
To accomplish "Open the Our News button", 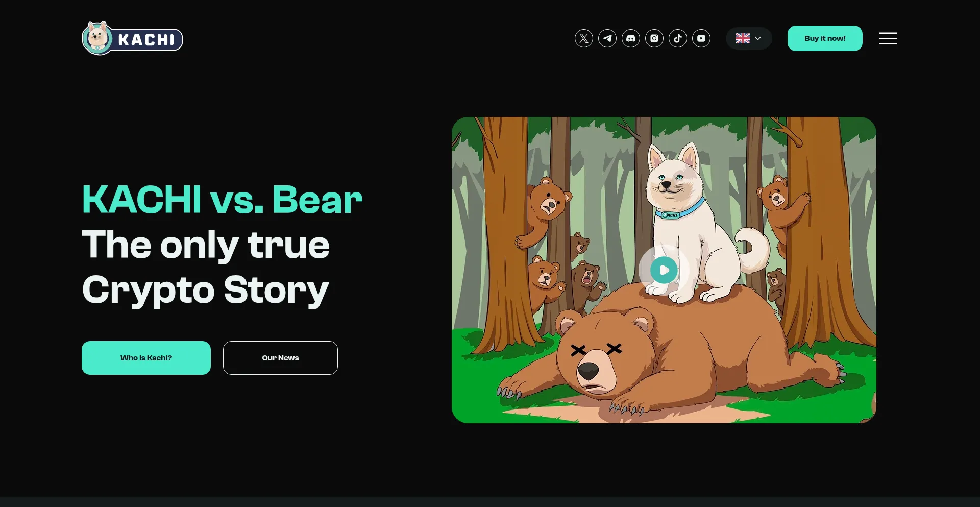I will (280, 358).
